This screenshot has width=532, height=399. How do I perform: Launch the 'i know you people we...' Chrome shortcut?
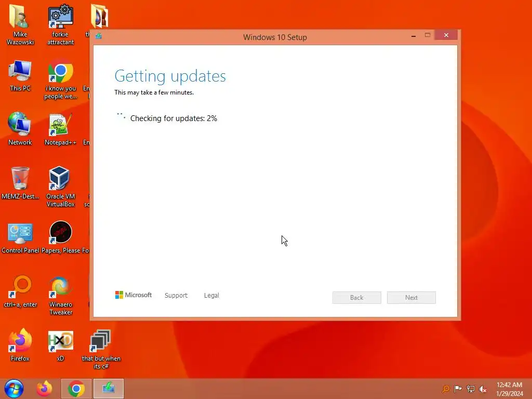(60, 79)
